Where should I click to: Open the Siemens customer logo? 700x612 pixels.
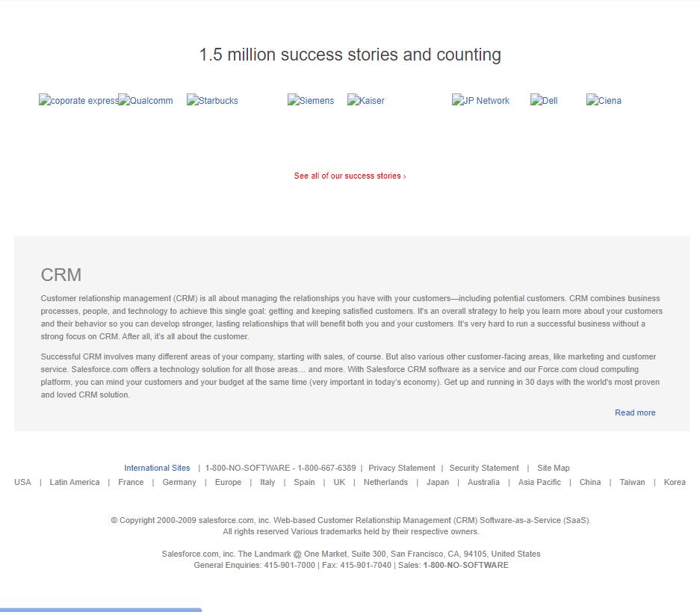point(311,101)
